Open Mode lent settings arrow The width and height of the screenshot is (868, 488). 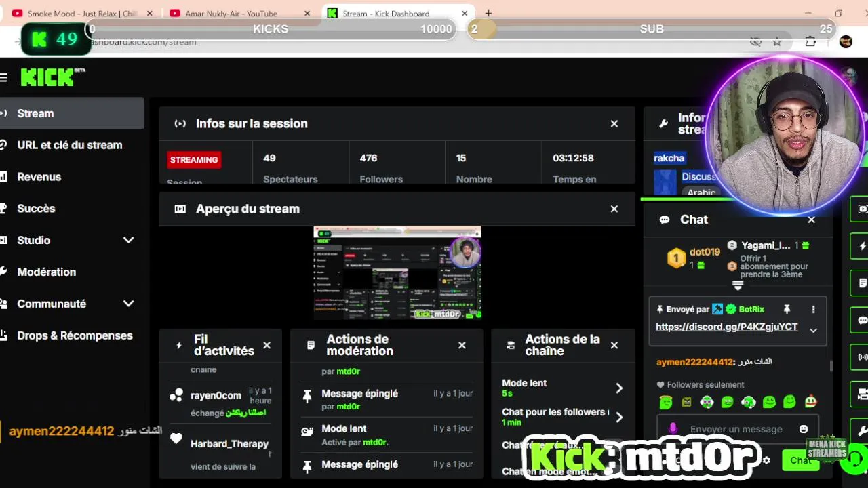point(618,388)
